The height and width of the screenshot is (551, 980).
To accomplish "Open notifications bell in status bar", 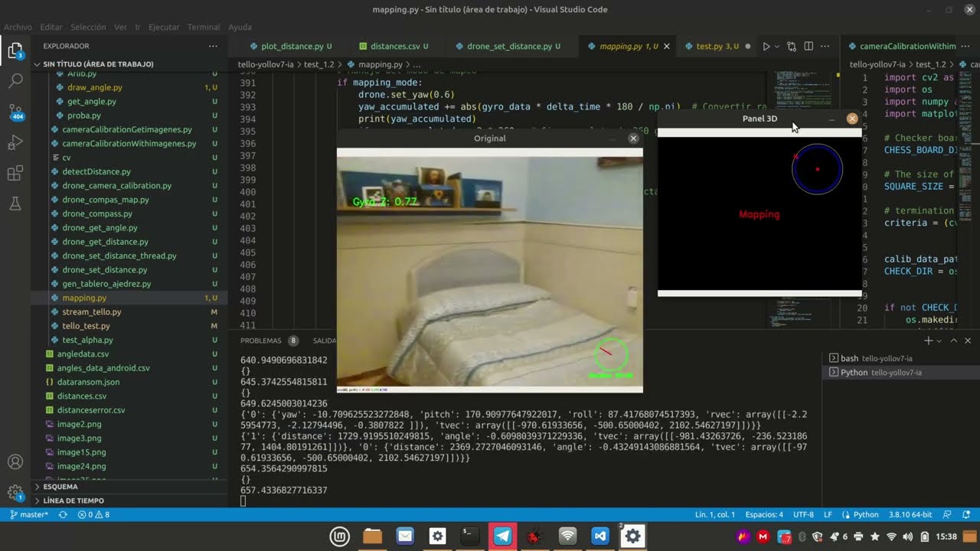I will coord(968,515).
